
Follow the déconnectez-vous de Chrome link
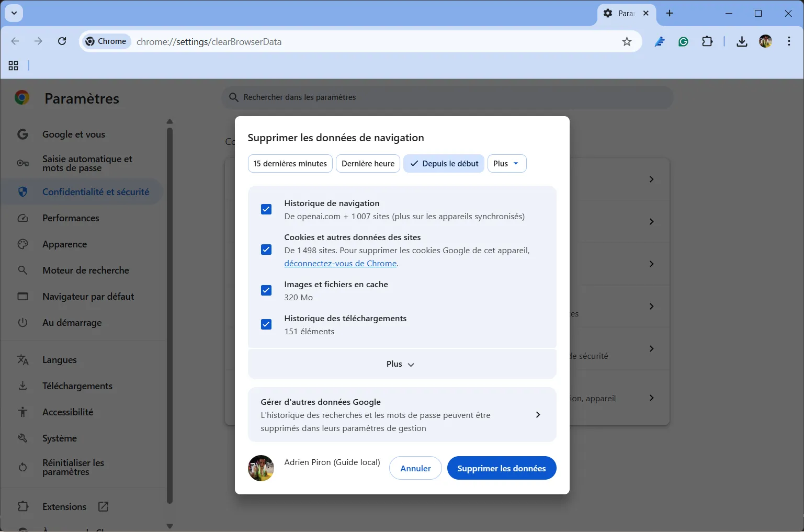pyautogui.click(x=340, y=263)
